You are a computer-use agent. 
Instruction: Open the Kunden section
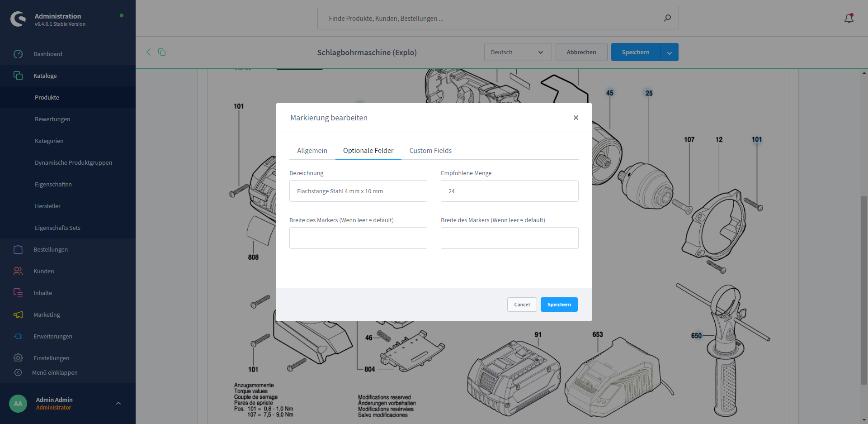[43, 271]
